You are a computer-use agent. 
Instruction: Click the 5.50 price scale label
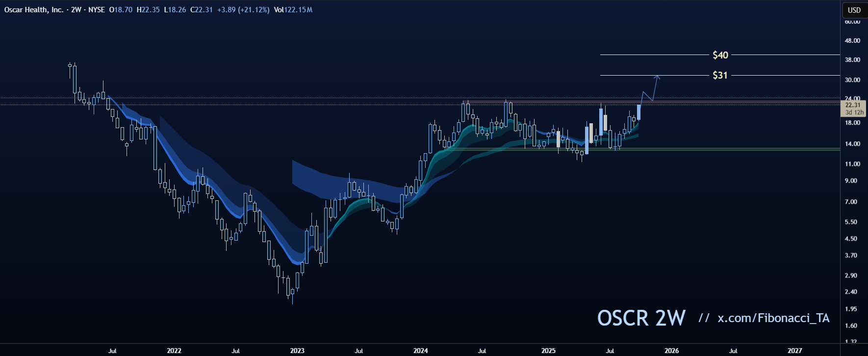pyautogui.click(x=851, y=222)
